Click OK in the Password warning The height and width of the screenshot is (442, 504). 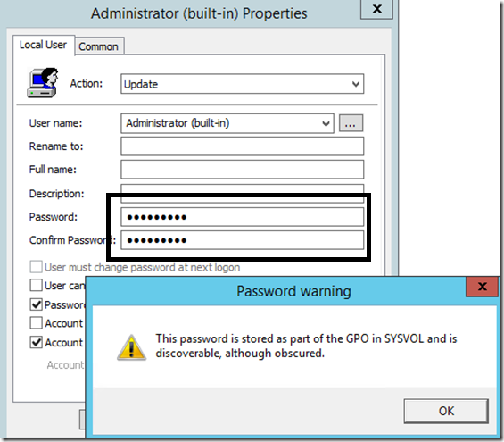[x=446, y=411]
